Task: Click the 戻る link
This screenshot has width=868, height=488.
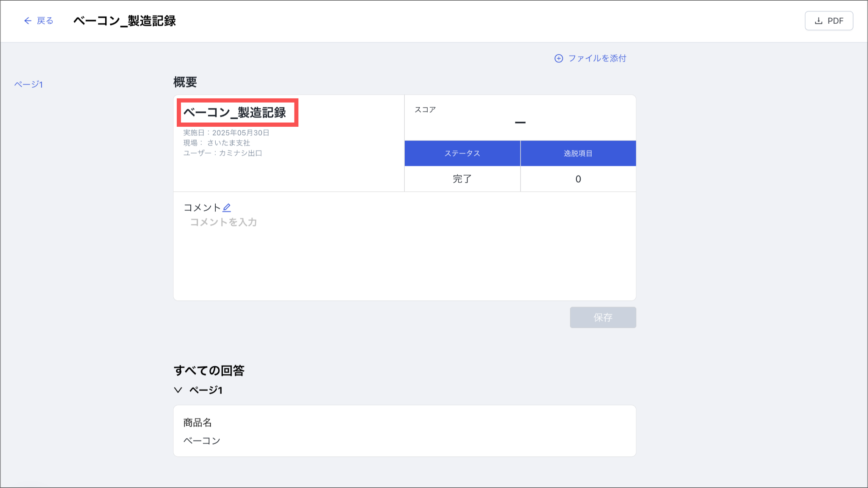Action: click(x=45, y=21)
